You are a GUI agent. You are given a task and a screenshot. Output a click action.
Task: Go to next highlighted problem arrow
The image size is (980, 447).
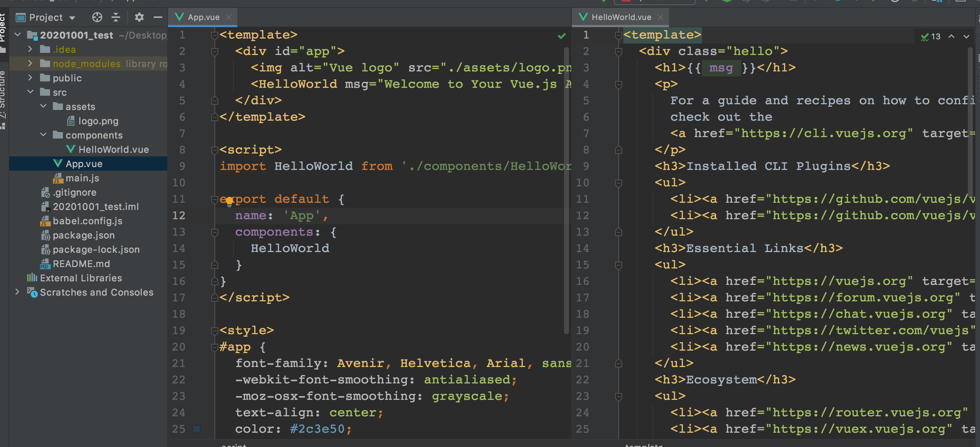[x=966, y=36]
